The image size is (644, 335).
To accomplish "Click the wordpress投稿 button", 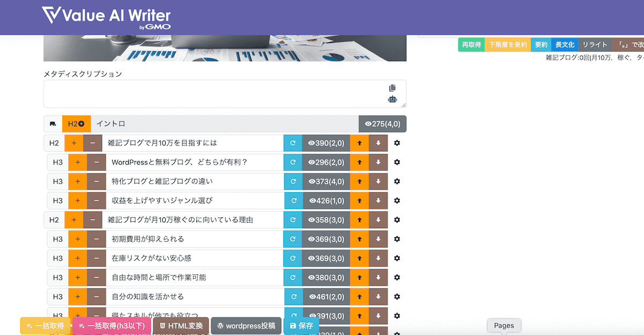I will click(246, 326).
